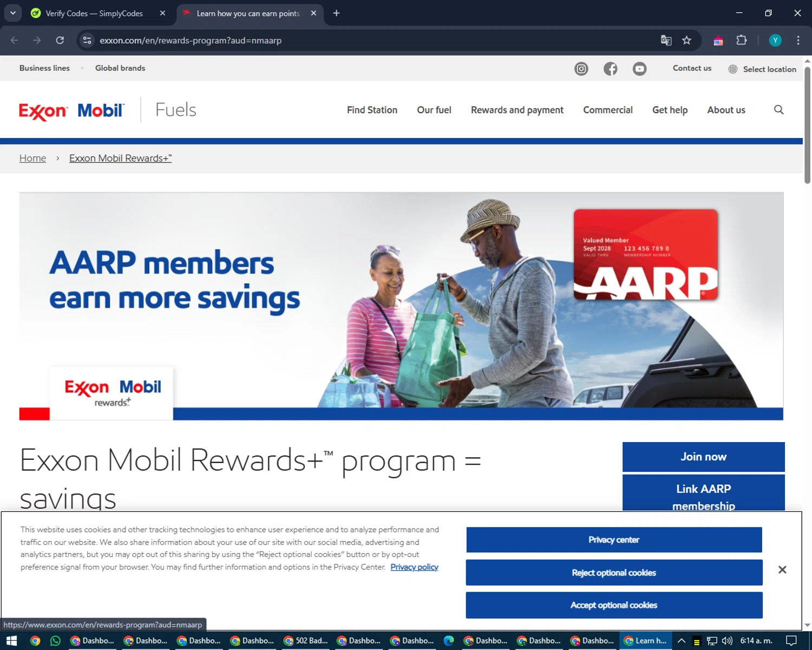Open Microsoft Edge from the taskbar
The height and width of the screenshot is (650, 812).
(449, 640)
